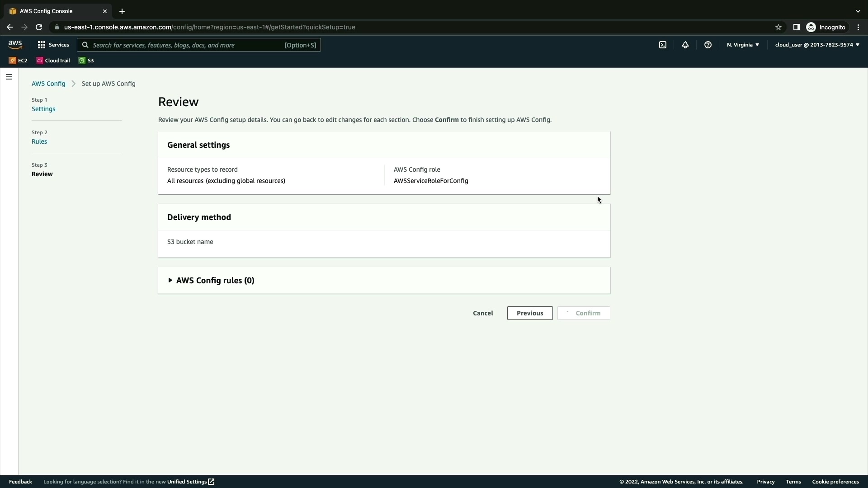This screenshot has width=868, height=488.
Task: Open the cloud_user account dropdown
Action: (x=817, y=45)
